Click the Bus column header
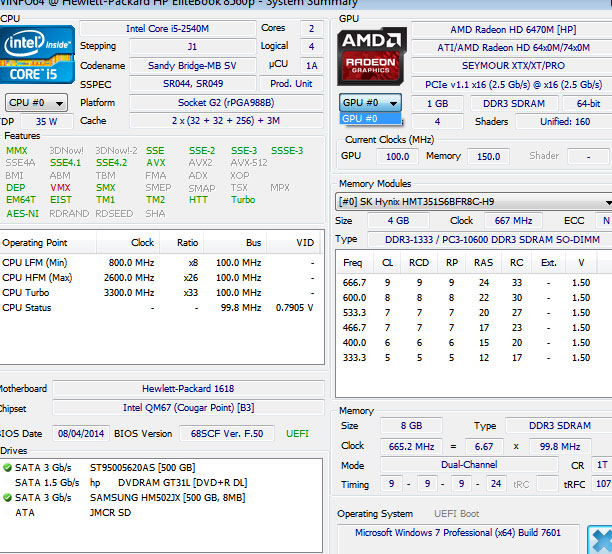Viewport: 612px width, 554px height. (x=235, y=243)
